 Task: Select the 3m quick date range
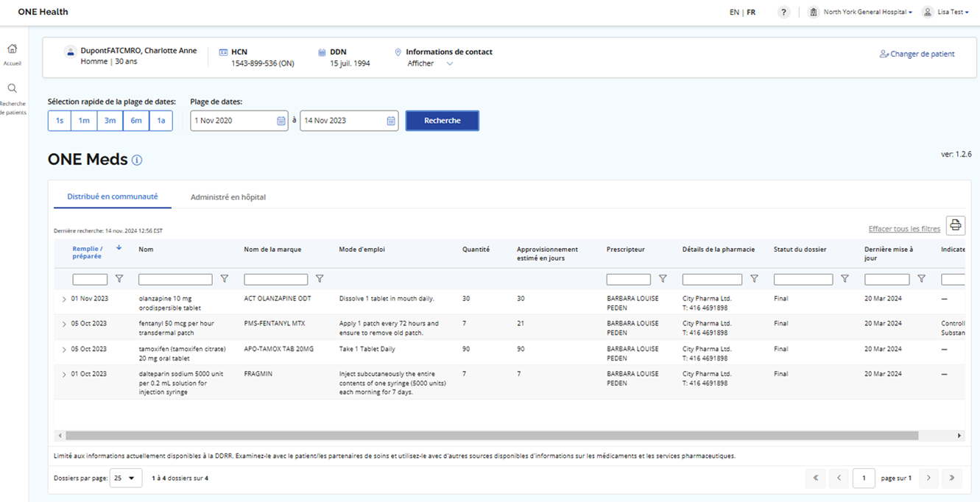click(x=110, y=121)
